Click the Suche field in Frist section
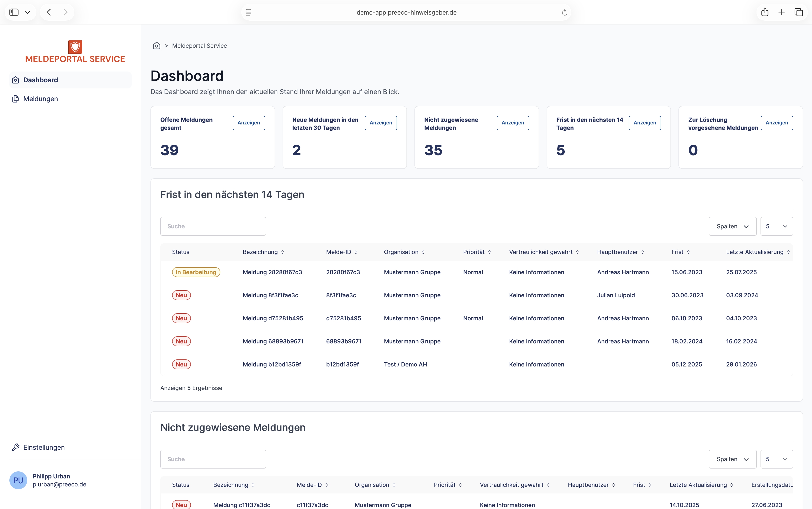The height and width of the screenshot is (509, 812). [213, 226]
